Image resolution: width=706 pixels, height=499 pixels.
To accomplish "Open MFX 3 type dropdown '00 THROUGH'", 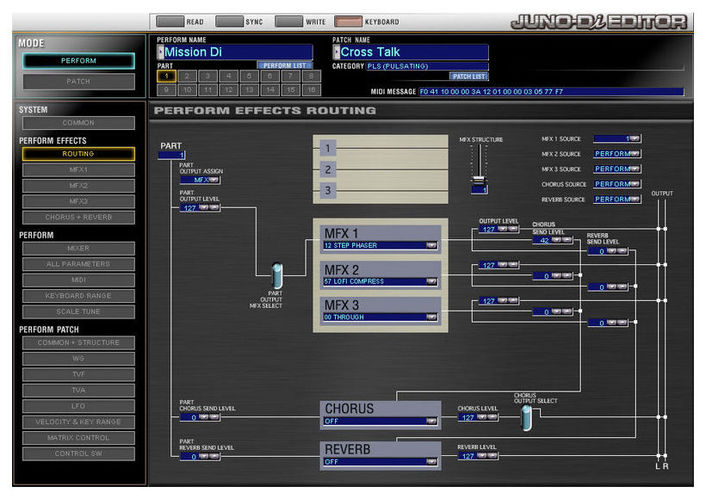I will point(380,317).
